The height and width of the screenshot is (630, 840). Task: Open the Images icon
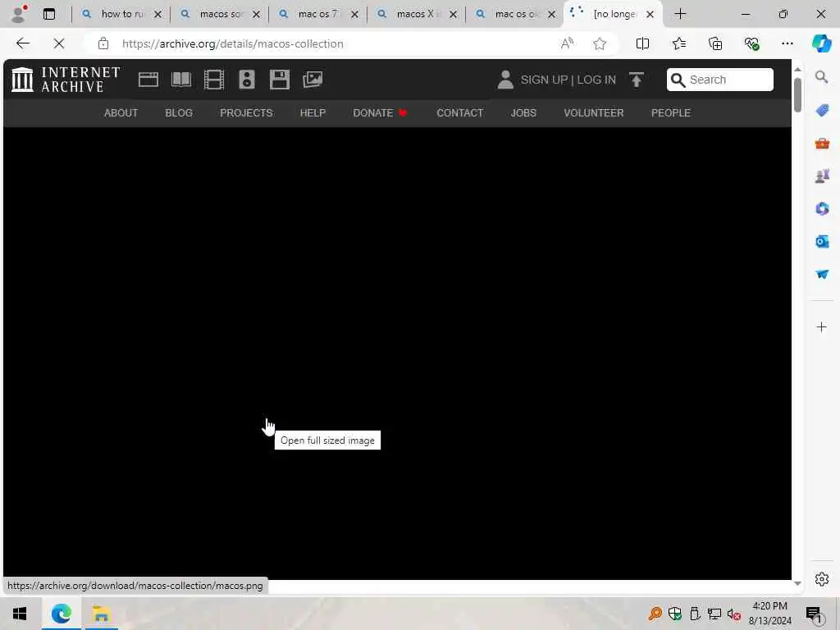(313, 80)
